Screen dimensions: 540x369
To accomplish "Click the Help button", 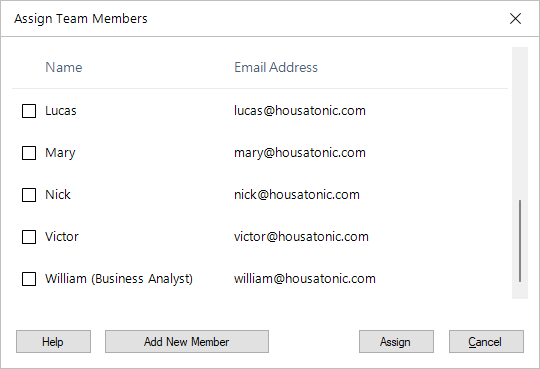I will [x=53, y=342].
